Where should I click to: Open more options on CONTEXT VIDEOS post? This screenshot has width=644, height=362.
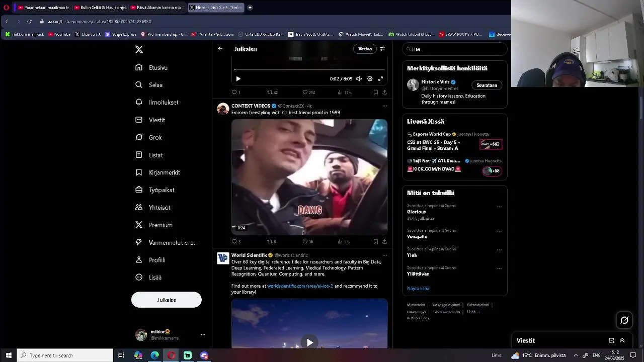(x=384, y=106)
